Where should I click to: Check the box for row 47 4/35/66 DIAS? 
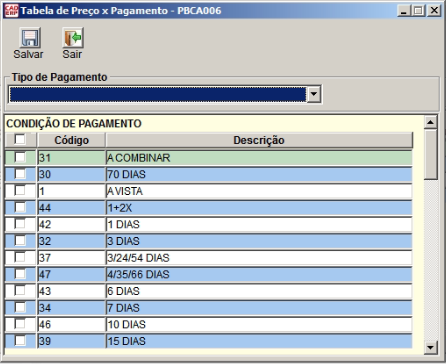(20, 274)
